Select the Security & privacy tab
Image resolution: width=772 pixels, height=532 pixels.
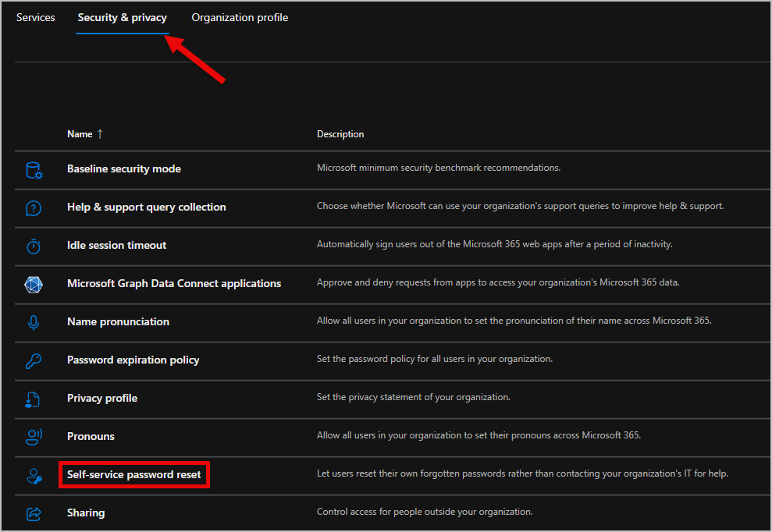123,17
